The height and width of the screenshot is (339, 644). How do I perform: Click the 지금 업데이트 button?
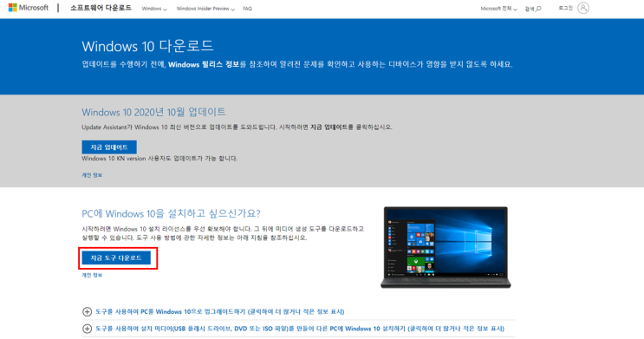(x=109, y=147)
